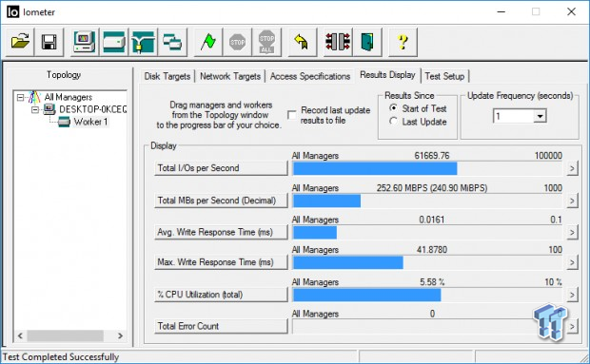Image resolution: width=590 pixels, height=364 pixels.
Task: Disconnect the selected worker or manager
Action: 338,42
